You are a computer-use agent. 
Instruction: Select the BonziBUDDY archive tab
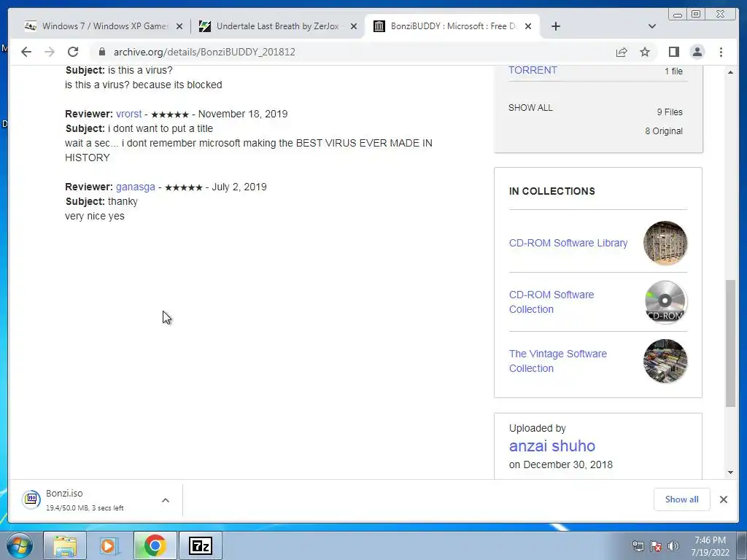(452, 26)
